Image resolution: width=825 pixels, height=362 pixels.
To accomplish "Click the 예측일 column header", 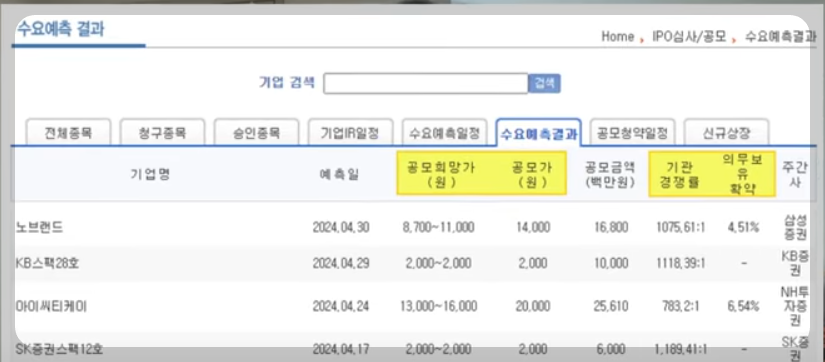I will pos(339,175).
